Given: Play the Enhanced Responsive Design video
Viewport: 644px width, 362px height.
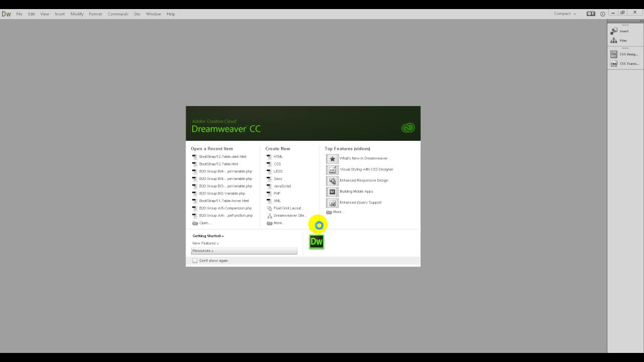Looking at the screenshot, I should pyautogui.click(x=358, y=180).
